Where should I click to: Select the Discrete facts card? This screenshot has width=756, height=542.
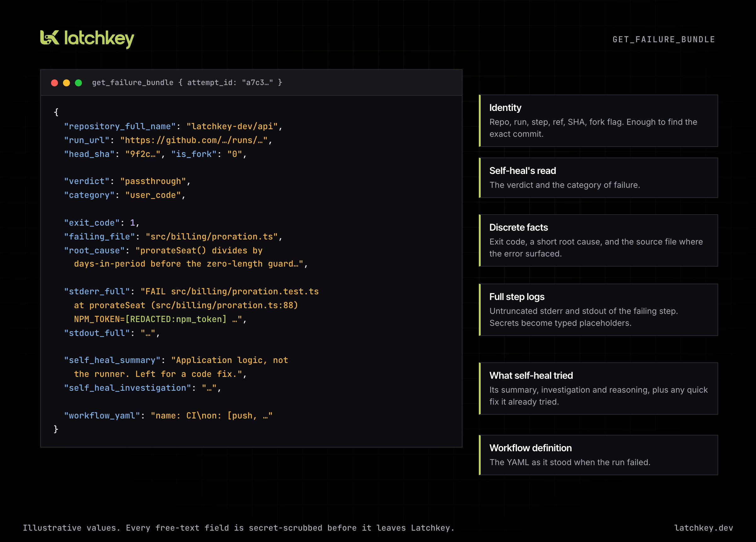pyautogui.click(x=598, y=240)
